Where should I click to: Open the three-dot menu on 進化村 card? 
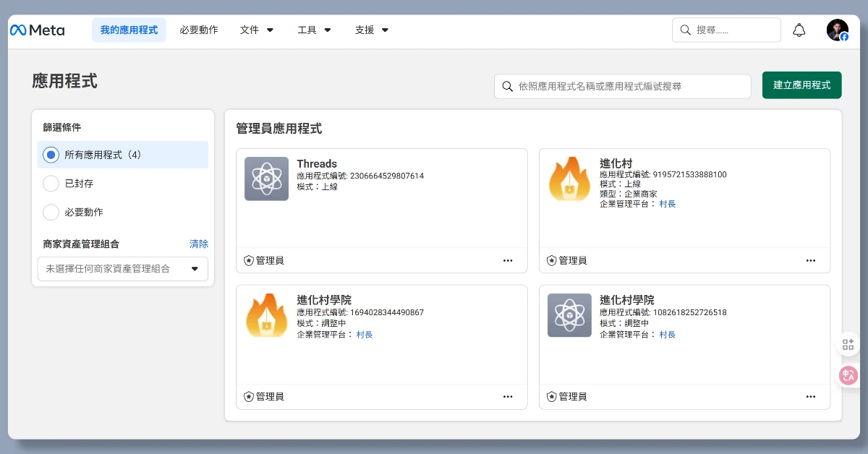[811, 260]
